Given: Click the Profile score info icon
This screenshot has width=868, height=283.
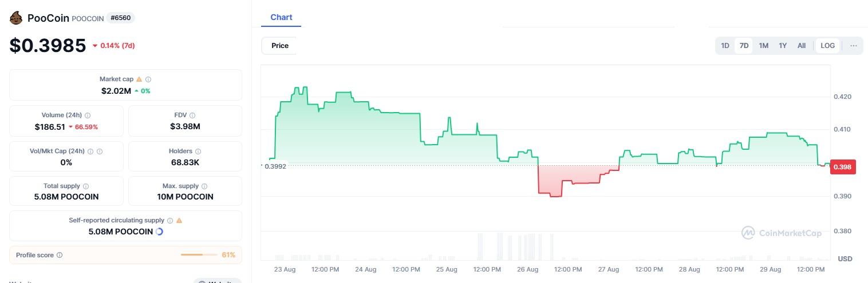Looking at the screenshot, I should [x=60, y=255].
